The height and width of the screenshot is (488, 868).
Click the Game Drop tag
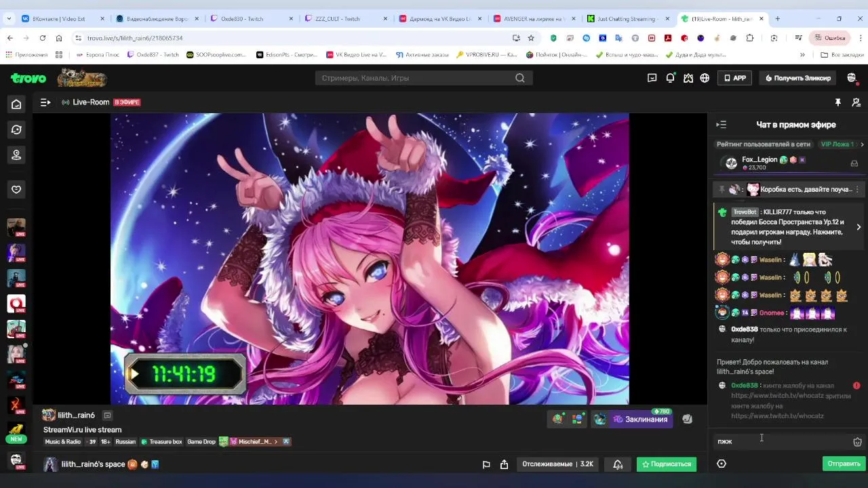click(201, 442)
